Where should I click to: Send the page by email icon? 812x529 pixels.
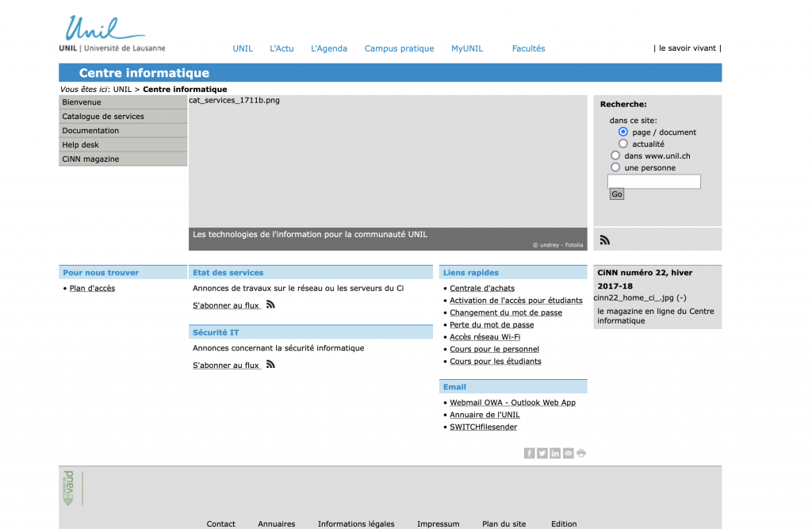click(568, 454)
